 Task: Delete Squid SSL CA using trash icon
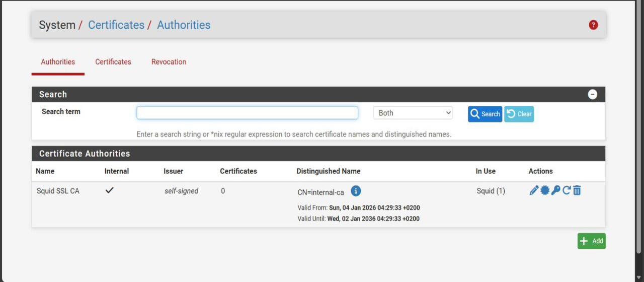coord(577,190)
